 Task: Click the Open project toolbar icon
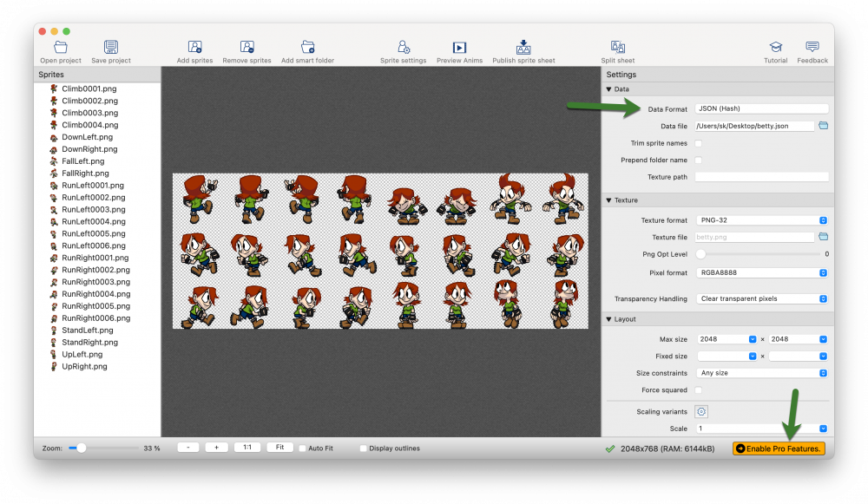[60, 48]
